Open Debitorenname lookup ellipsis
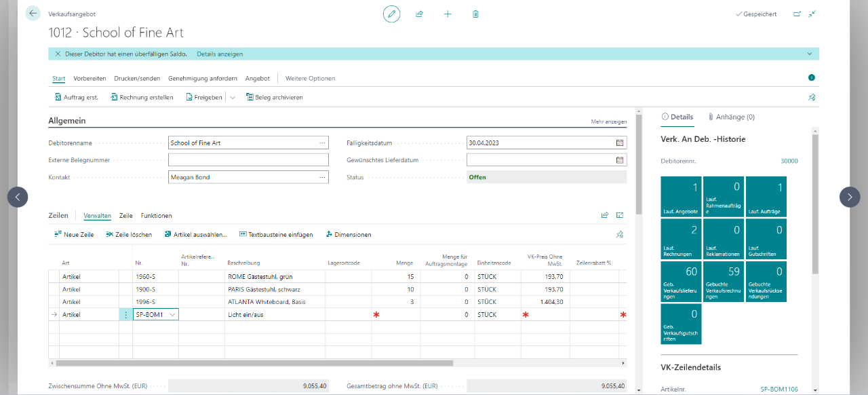This screenshot has height=395, width=868. pos(322,143)
